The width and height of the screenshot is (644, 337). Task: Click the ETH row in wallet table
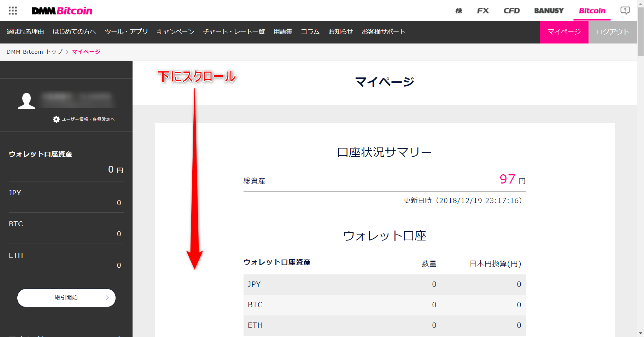[385, 326]
